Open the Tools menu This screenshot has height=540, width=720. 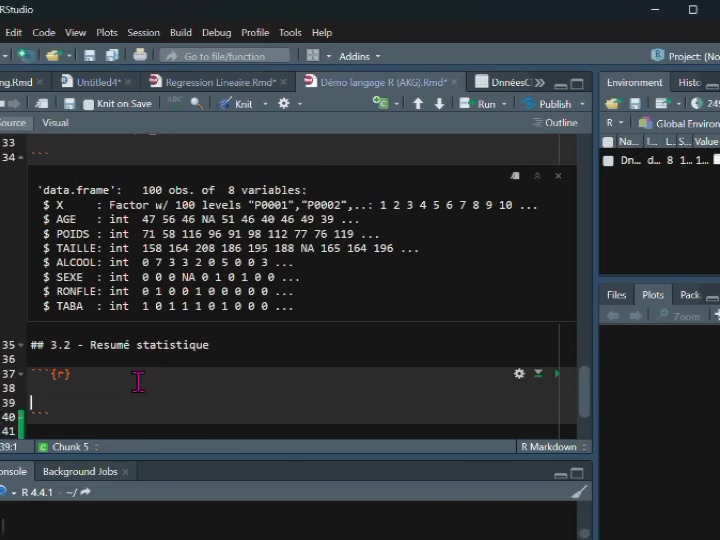point(290,33)
